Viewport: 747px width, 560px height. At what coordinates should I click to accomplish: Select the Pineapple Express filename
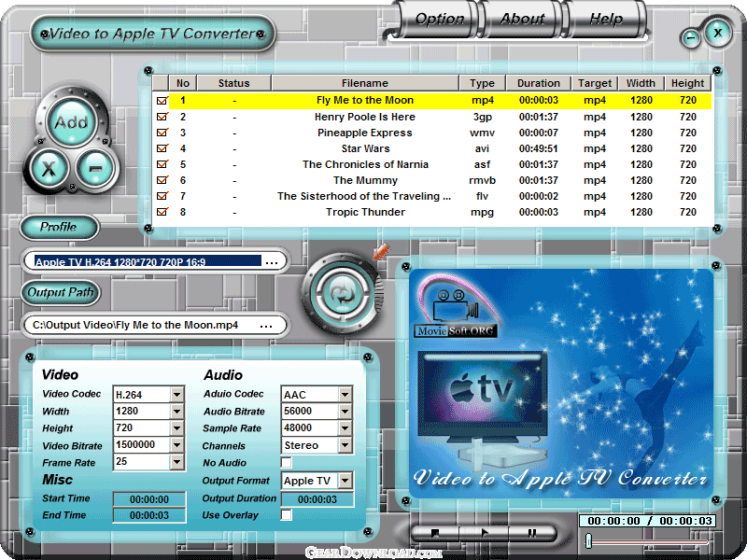coord(365,133)
